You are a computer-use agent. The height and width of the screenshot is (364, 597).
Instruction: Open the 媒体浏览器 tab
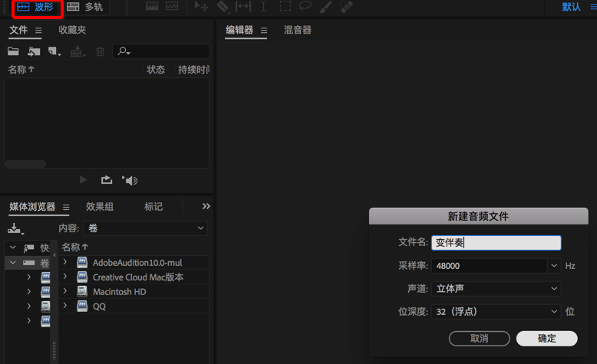click(x=32, y=207)
